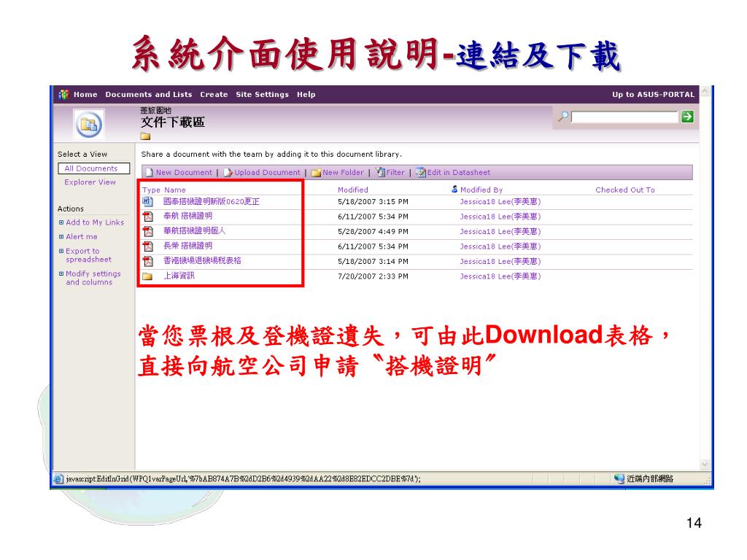
Task: Click Jessica18 Lee in 國泰搭機證明 row
Action: [500, 202]
